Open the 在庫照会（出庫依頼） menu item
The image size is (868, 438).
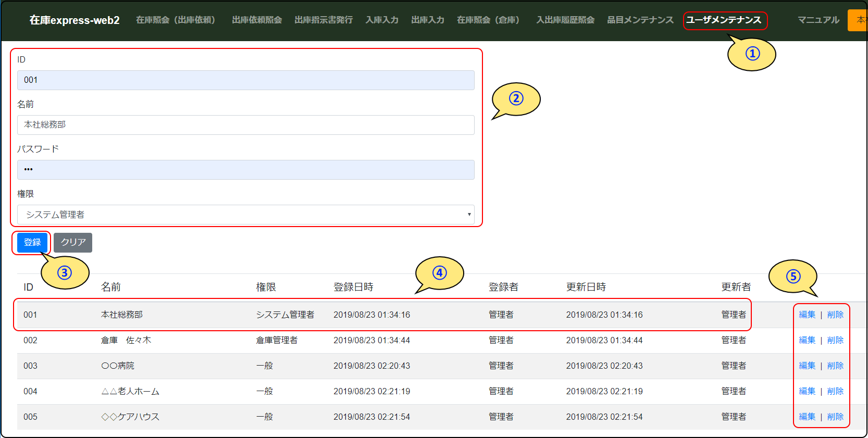175,20
